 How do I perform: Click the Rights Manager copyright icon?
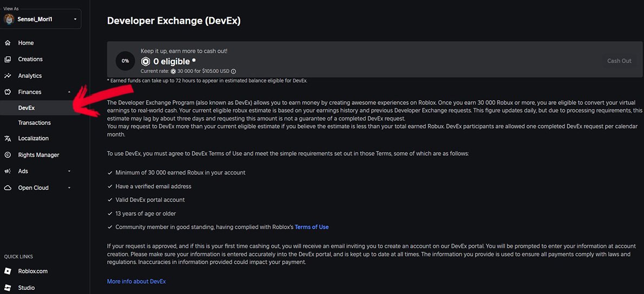coord(8,155)
